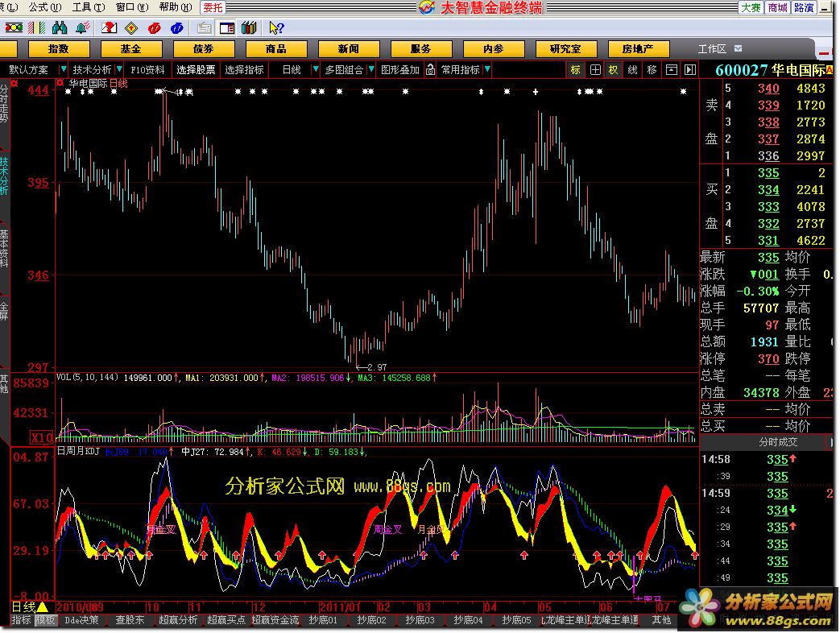Click the blue round info icon
This screenshot has height=633, width=840.
[177, 28]
